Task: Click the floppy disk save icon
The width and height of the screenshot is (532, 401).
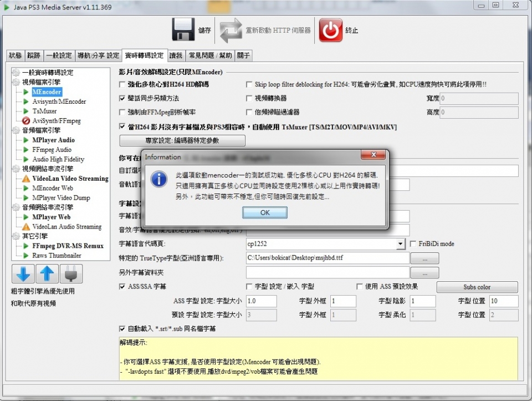Action: tap(183, 31)
